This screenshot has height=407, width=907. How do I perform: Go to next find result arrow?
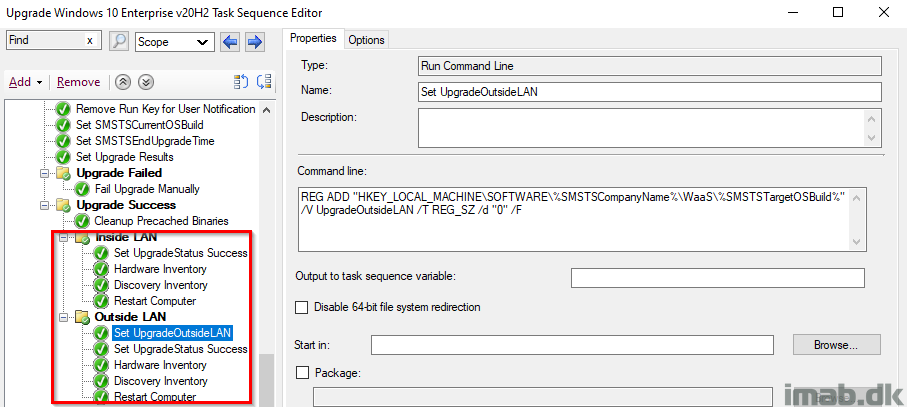pos(255,42)
